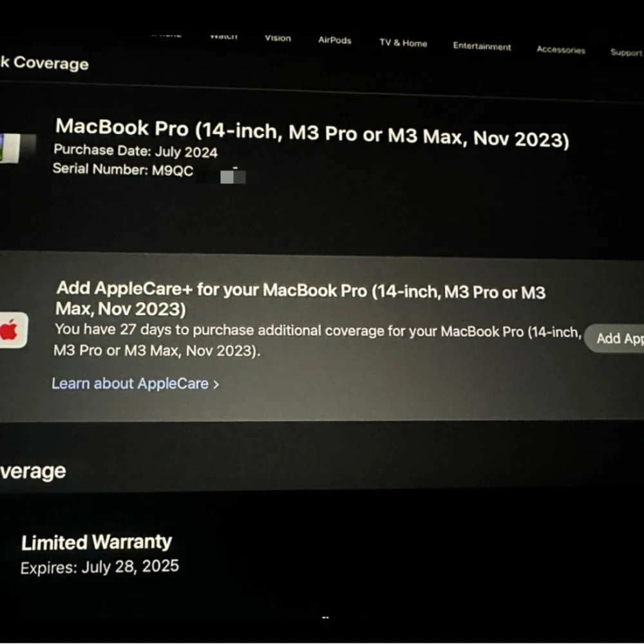Click the Watch menu item
Viewport: 644px width, 644px height.
(x=223, y=36)
